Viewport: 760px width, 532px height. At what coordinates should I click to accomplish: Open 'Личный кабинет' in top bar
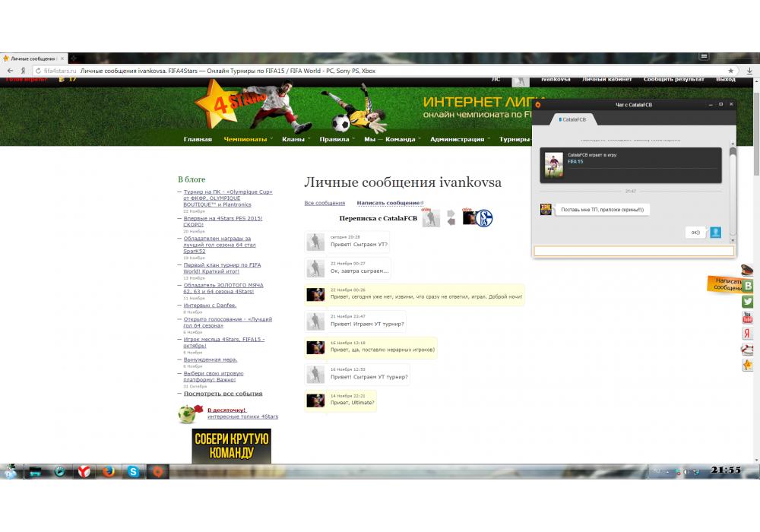coord(606,80)
